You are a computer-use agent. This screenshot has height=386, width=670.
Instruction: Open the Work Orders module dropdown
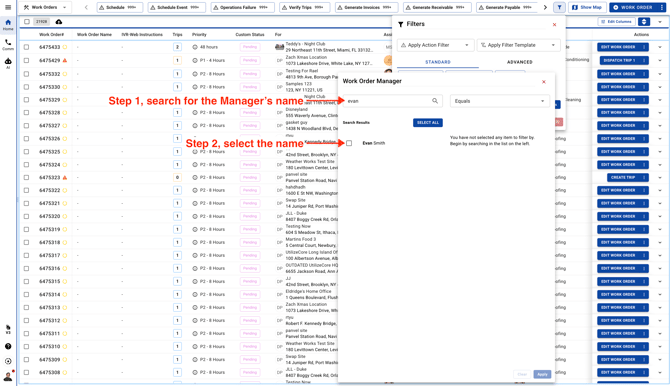(x=45, y=7)
